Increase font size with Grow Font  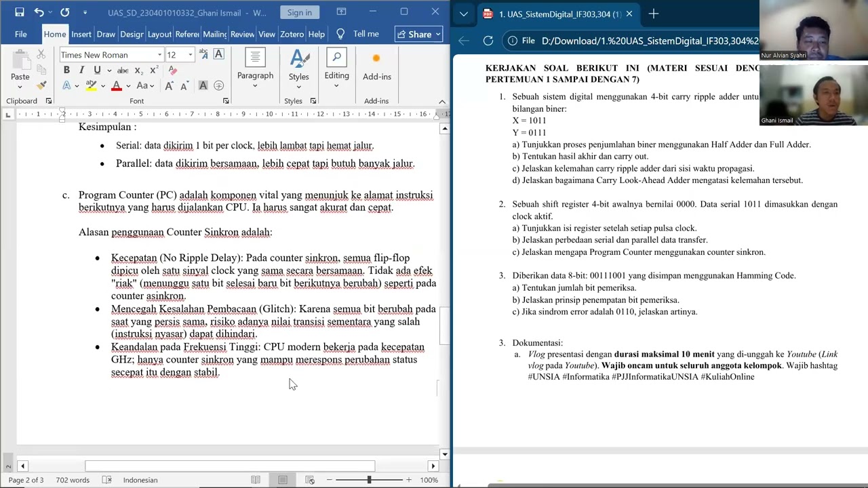point(169,85)
